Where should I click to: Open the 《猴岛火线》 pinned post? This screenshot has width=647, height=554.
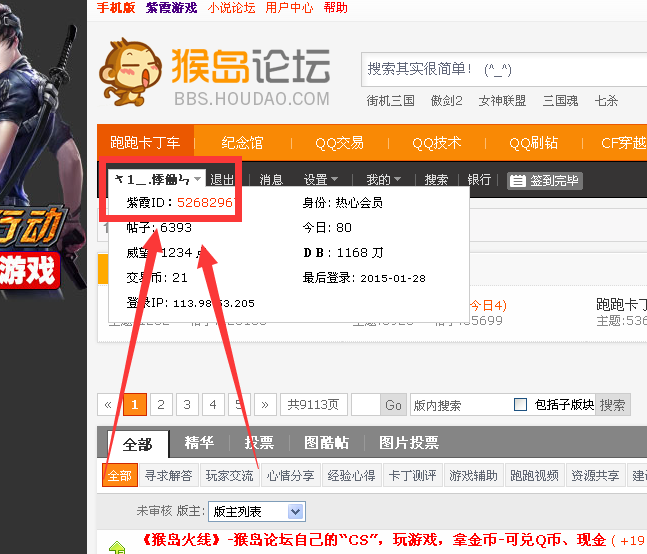click(x=373, y=540)
